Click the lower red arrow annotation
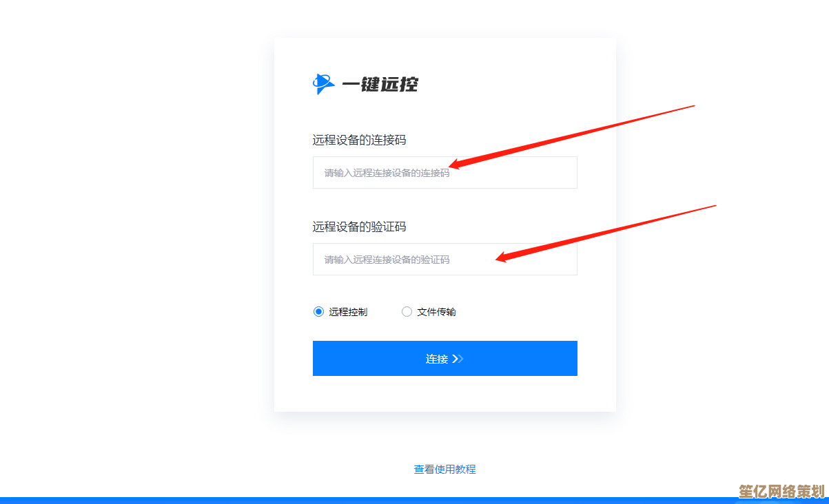Viewport: 829px width, 504px height. click(606, 233)
